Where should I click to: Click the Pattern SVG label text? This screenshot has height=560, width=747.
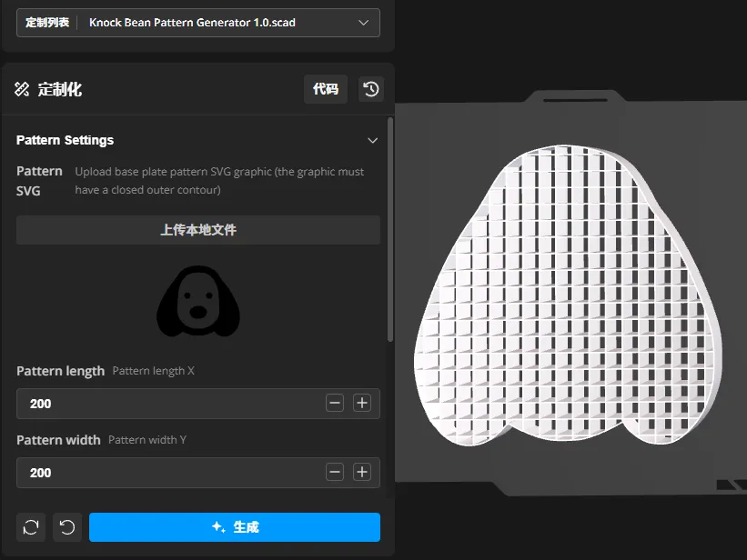[39, 181]
